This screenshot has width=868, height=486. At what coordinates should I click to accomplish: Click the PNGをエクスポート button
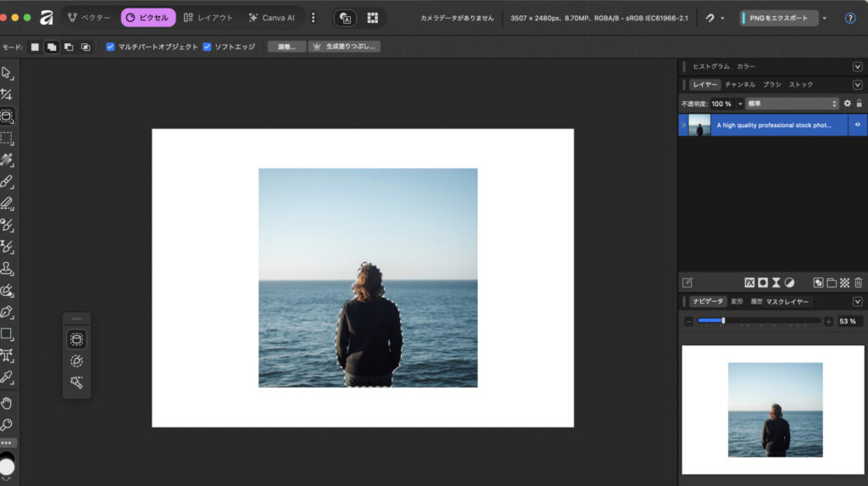(x=778, y=18)
